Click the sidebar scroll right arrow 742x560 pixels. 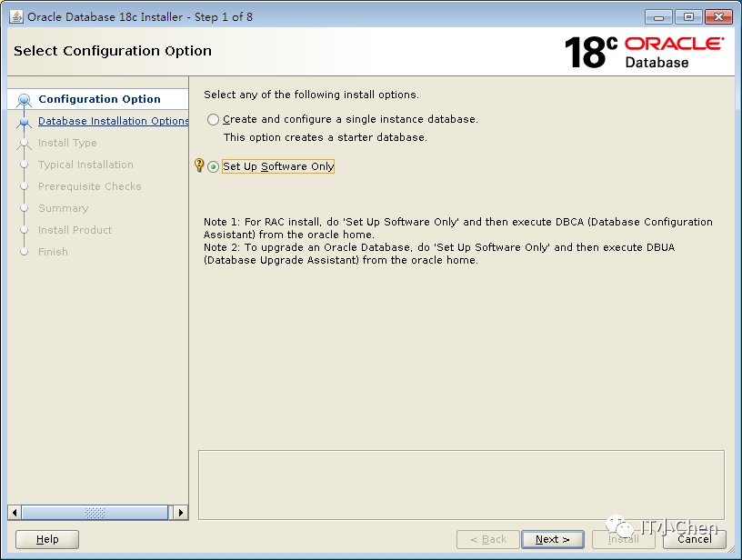coord(181,512)
